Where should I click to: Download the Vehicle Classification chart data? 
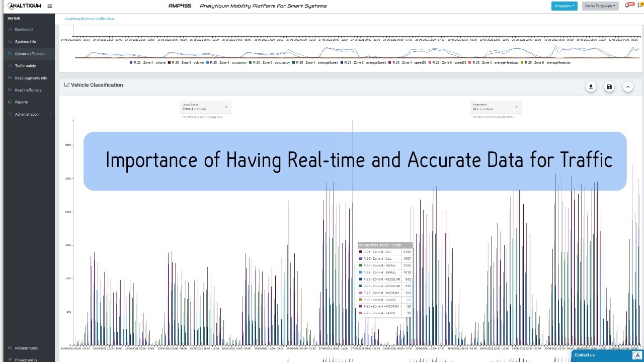click(591, 86)
